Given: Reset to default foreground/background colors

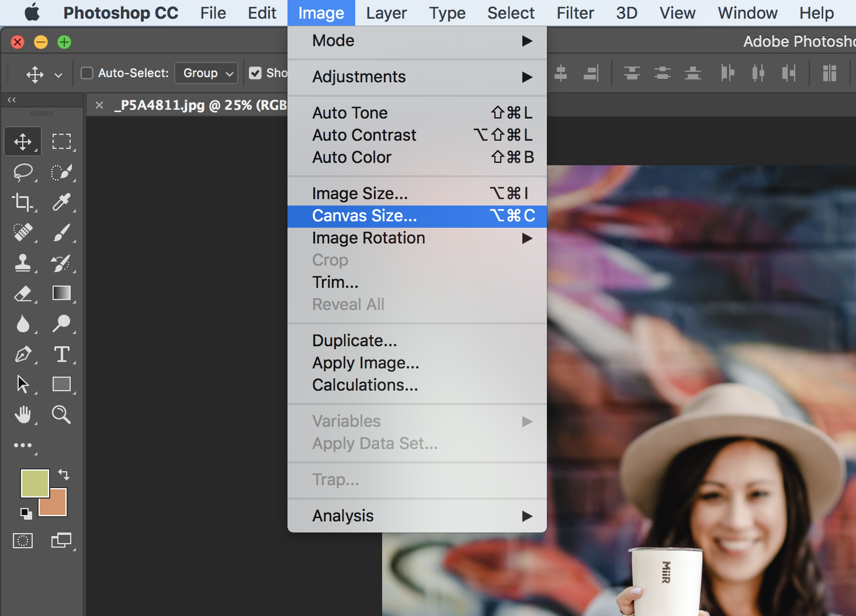Looking at the screenshot, I should click(x=26, y=514).
